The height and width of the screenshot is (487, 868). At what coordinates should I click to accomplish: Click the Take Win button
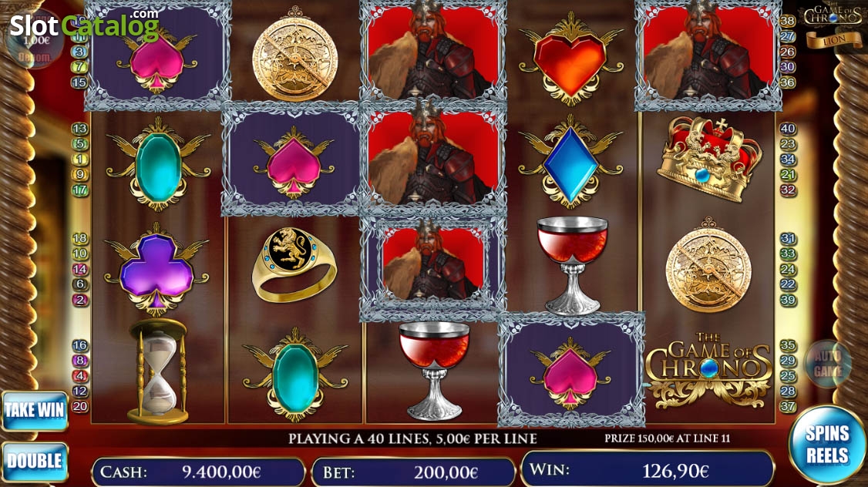click(x=35, y=411)
